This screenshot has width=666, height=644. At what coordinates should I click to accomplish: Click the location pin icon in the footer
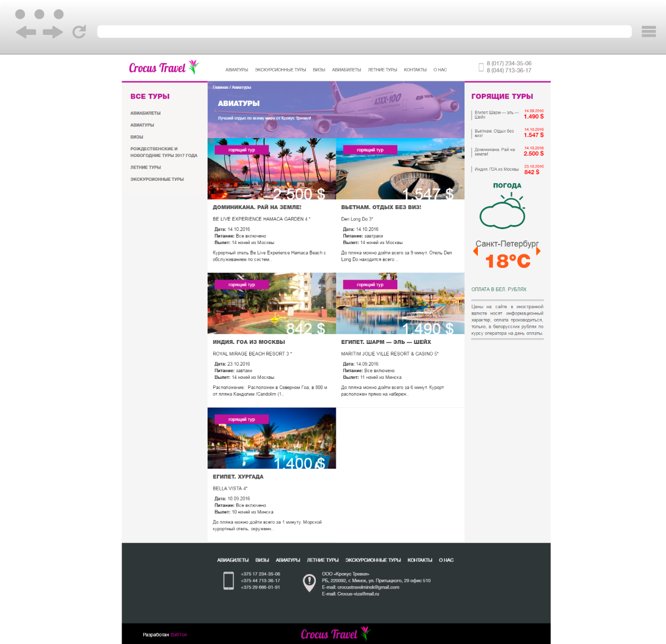tap(309, 582)
